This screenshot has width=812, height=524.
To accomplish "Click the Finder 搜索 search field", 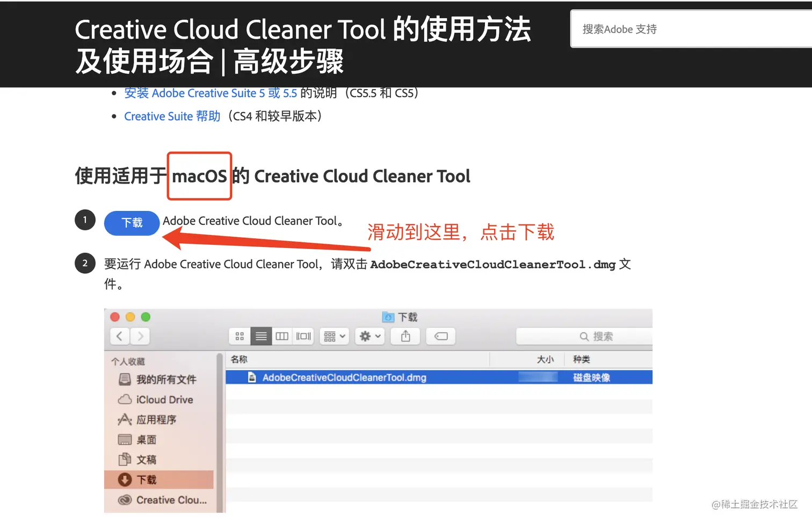I will pyautogui.click(x=584, y=336).
